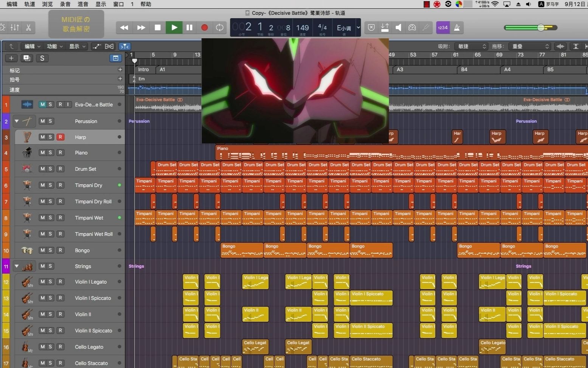Select the Drum Set instrument icon
The width and height of the screenshot is (588, 368).
point(27,169)
